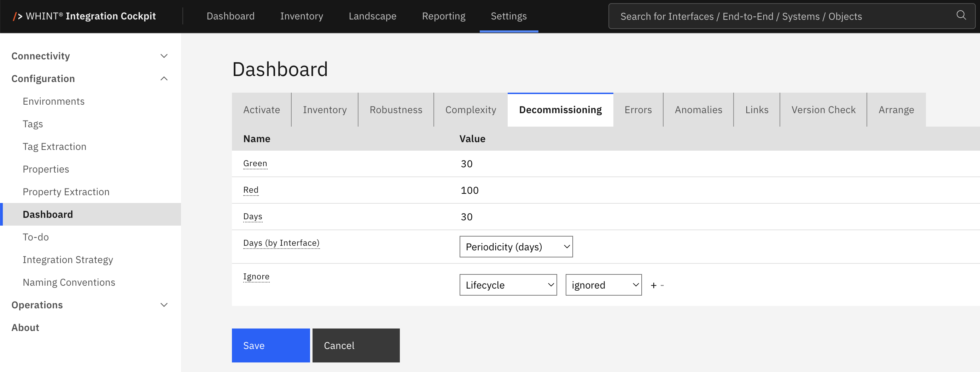980x372 pixels.
Task: Click the search magnifier icon
Action: pyautogui.click(x=961, y=15)
